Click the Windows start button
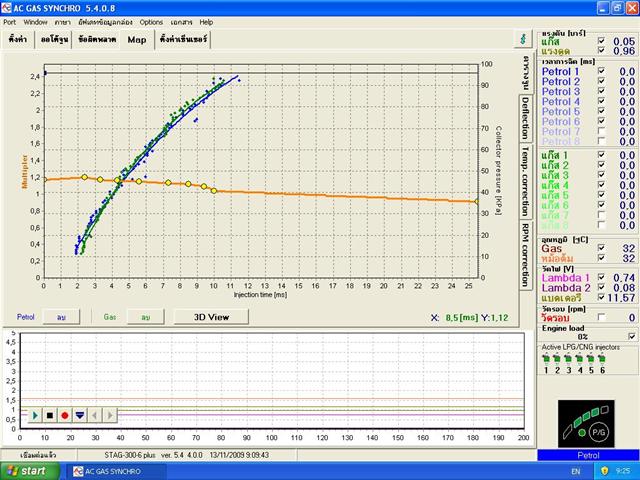The image size is (640, 480). coord(27,470)
